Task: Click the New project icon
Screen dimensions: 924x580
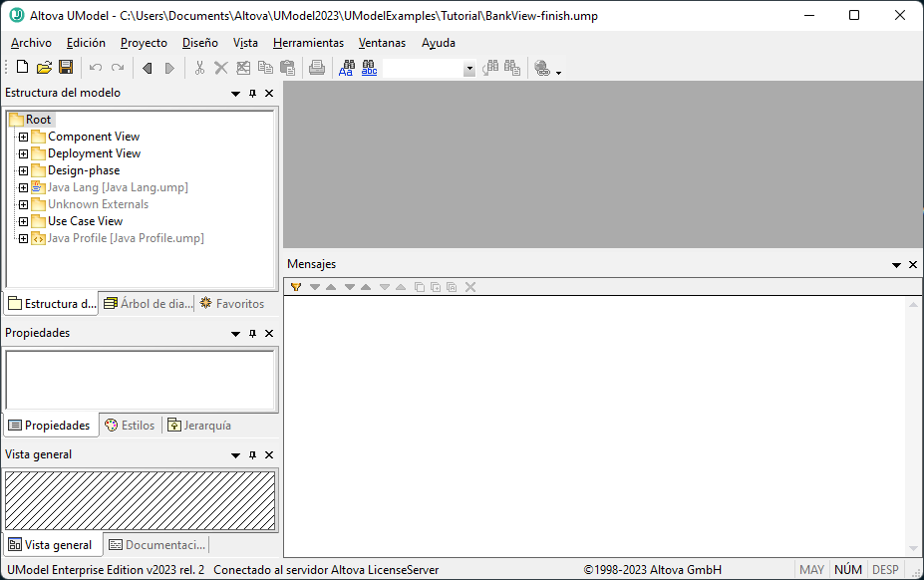Action: coord(22,68)
